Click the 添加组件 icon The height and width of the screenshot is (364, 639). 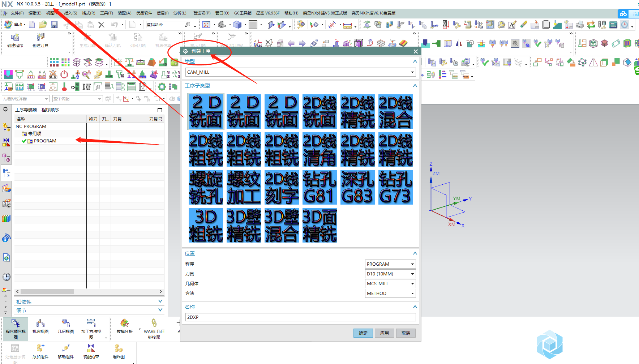pyautogui.click(x=40, y=351)
